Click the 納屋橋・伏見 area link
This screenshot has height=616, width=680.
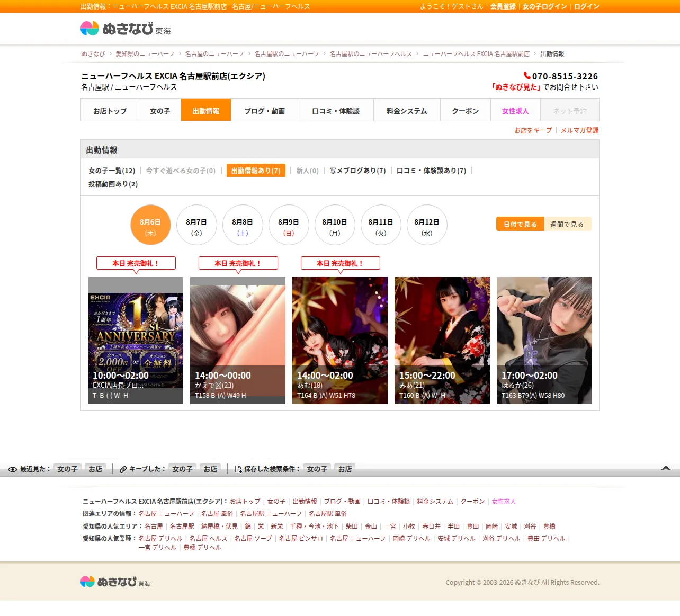[x=219, y=526]
